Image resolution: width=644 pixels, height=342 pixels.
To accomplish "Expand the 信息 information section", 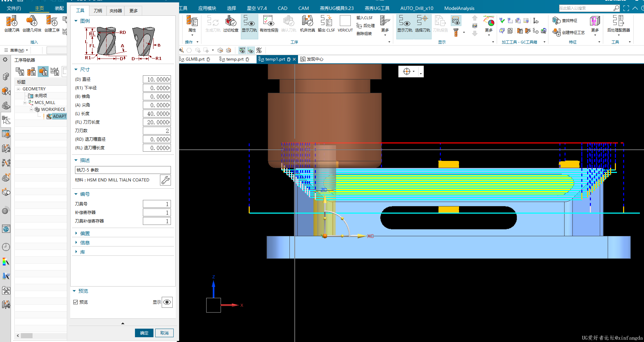I will [76, 243].
